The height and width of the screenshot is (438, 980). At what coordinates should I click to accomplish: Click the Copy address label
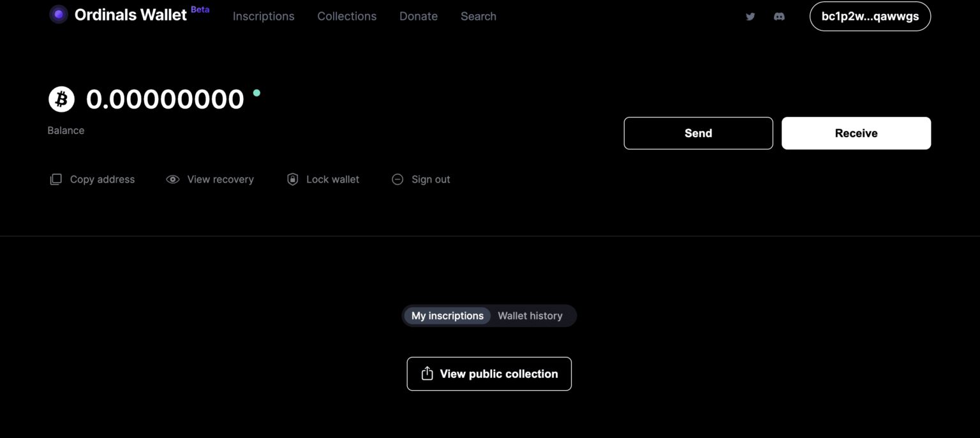tap(102, 179)
